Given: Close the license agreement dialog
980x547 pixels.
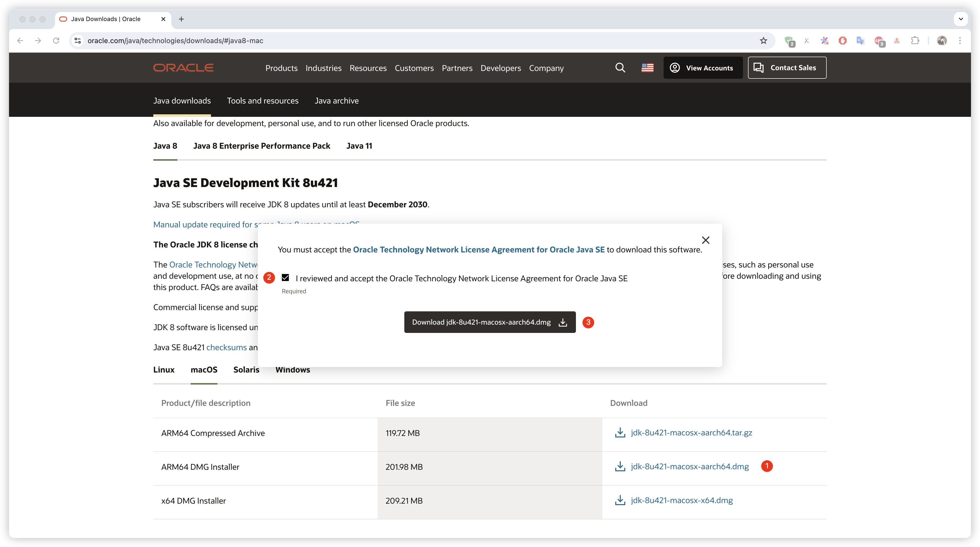Looking at the screenshot, I should pos(705,240).
